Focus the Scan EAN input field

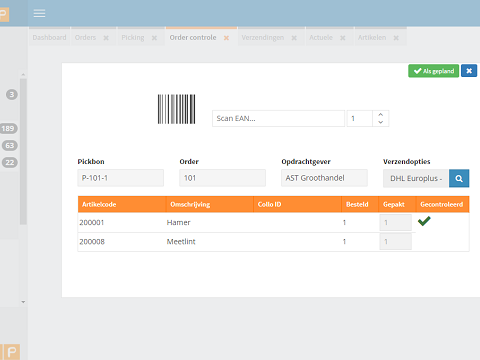[x=278, y=118]
